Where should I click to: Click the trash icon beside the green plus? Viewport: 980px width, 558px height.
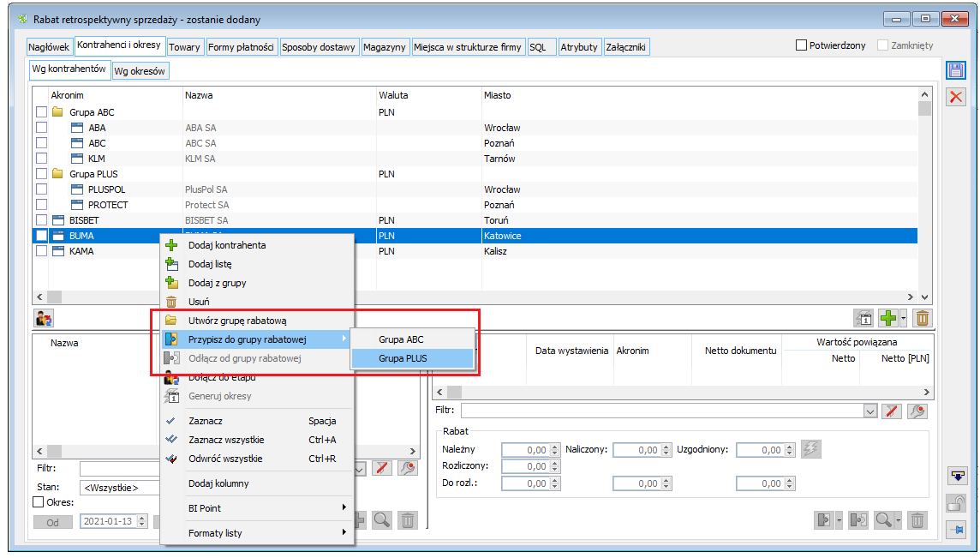(922, 318)
